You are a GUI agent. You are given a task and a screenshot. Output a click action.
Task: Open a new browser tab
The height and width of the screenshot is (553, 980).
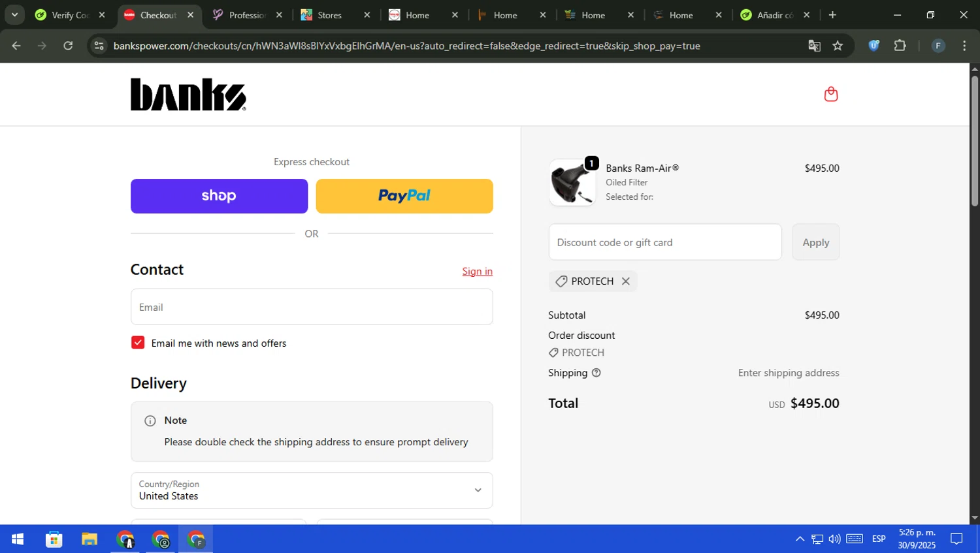coord(832,15)
